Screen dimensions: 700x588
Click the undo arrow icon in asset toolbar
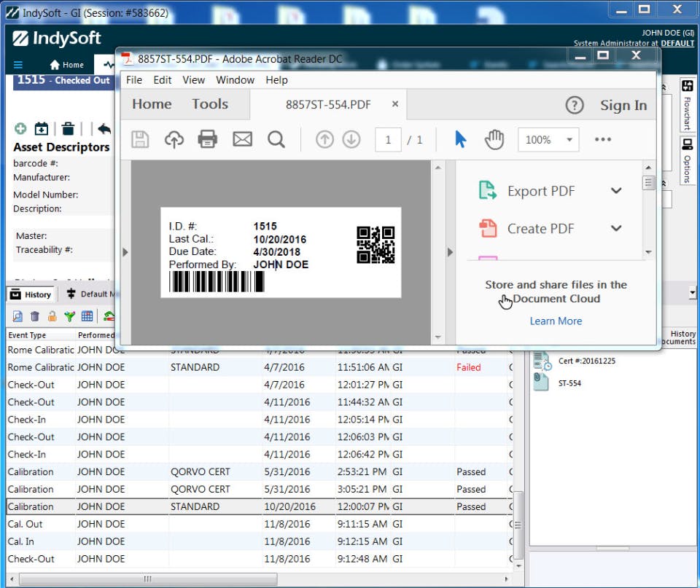click(x=104, y=128)
